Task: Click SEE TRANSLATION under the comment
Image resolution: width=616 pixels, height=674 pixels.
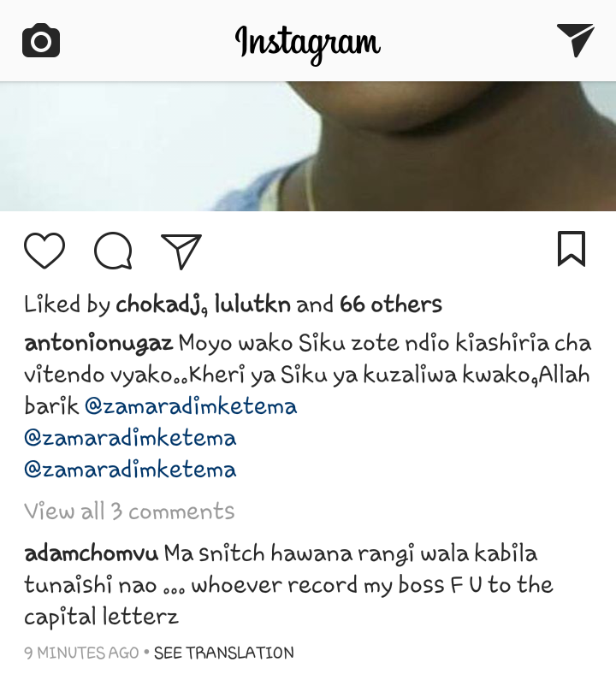Action: click(x=224, y=653)
